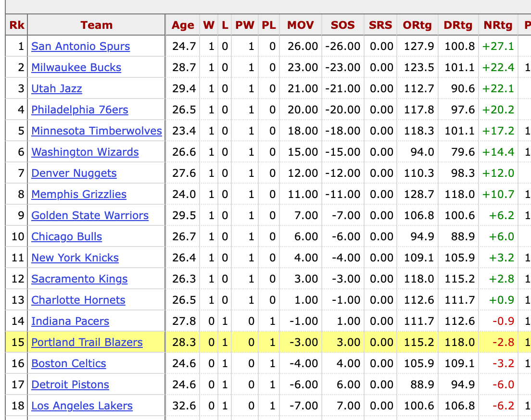The image size is (531, 420).
Task: Open the Milwaukee Bucks team link
Action: point(76,67)
